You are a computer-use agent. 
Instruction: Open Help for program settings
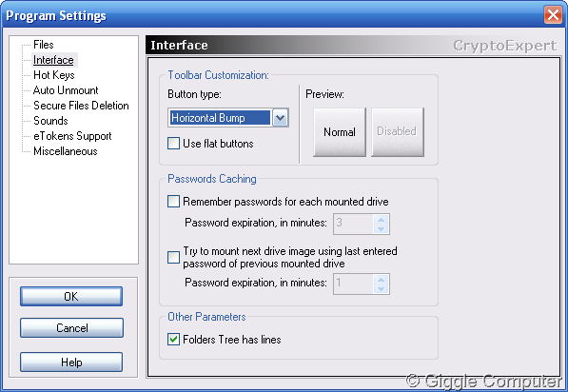(x=71, y=362)
